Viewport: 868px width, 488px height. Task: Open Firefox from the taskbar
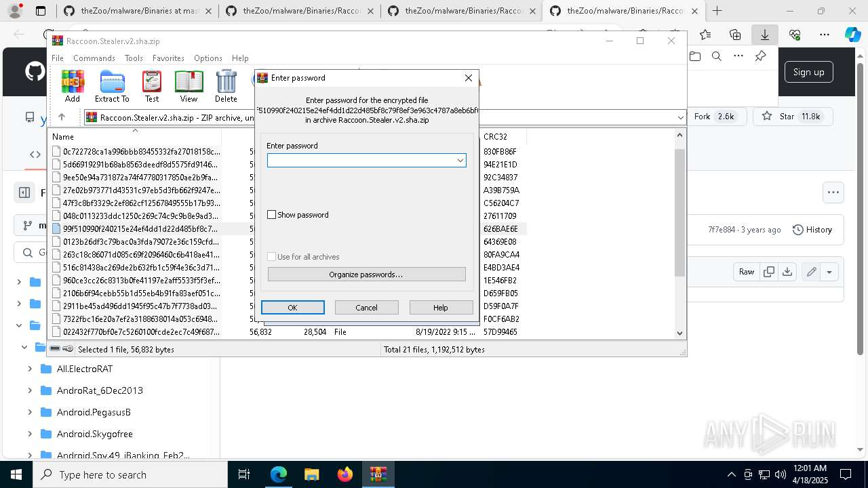point(345,474)
